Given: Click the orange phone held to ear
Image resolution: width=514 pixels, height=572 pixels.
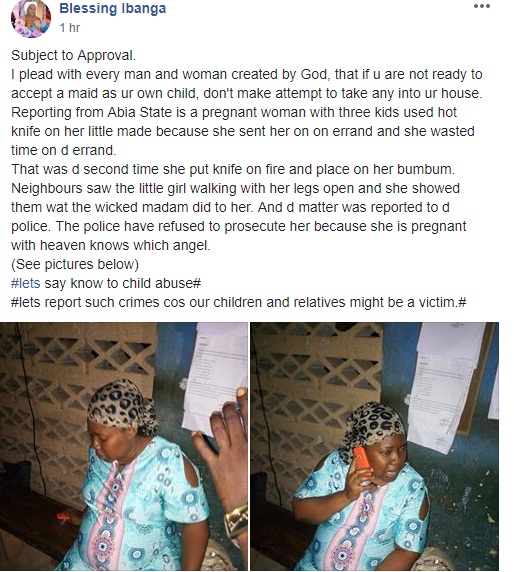Looking at the screenshot, I should (362, 459).
